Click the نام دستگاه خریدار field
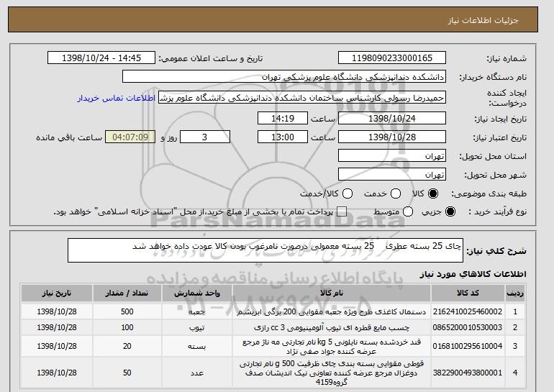This screenshot has height=392, width=554. 284,77
